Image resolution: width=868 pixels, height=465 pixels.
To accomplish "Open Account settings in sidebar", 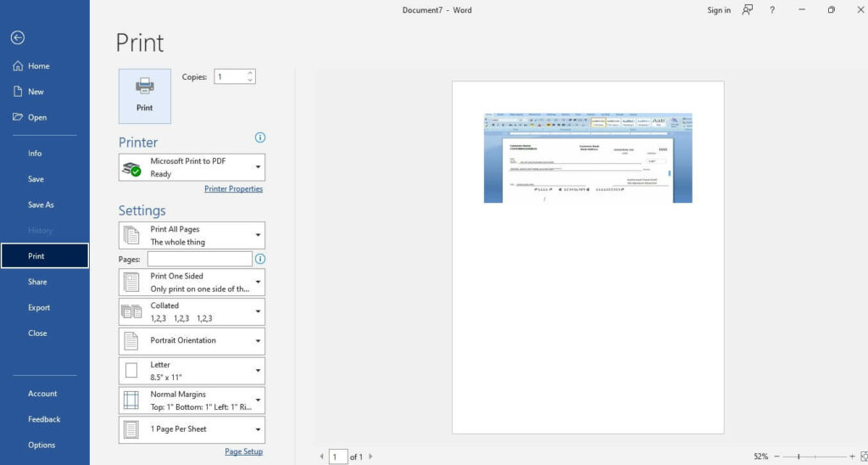I will coord(44,394).
